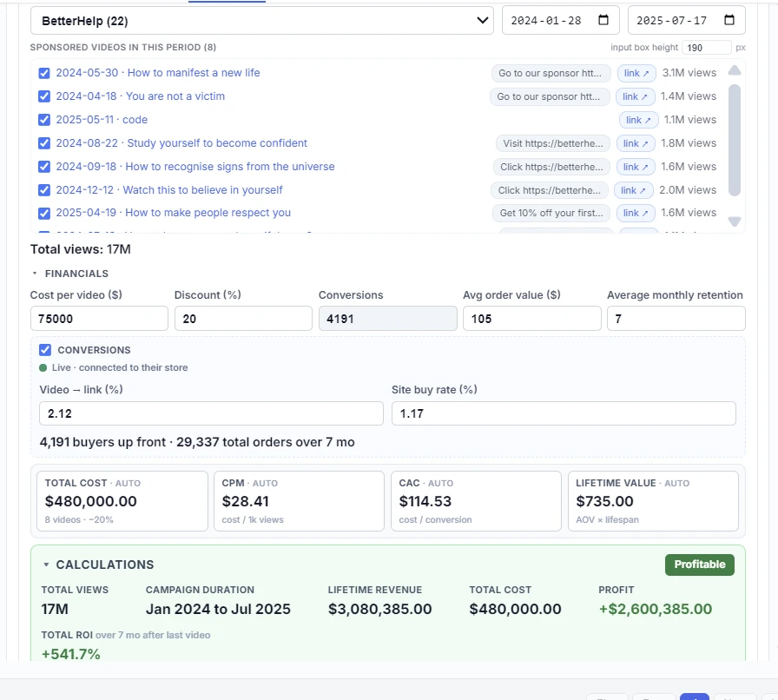Click sponsor snippet in 'You are not a victim' row
Image resolution: width=778 pixels, height=700 pixels.
[550, 96]
